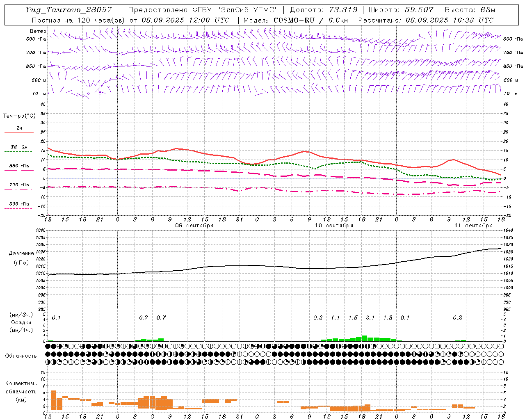This screenshot has height=420, width=525.
Task: Click the Давление panel label
Action: coord(21,253)
